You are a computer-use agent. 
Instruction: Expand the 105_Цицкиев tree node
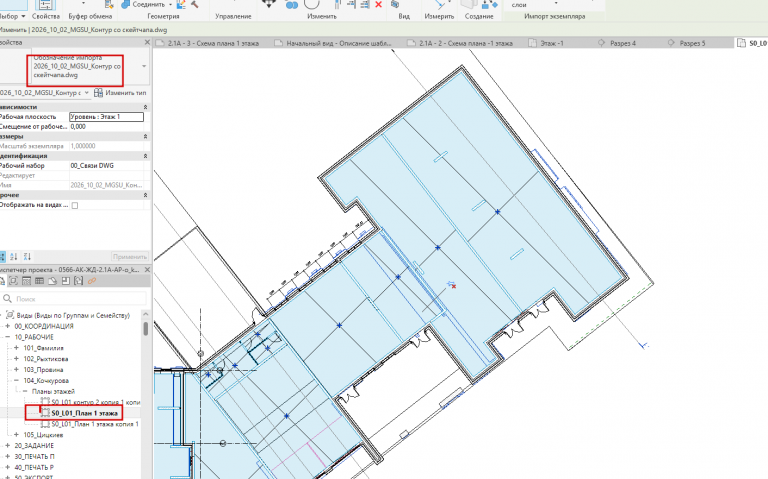16,435
